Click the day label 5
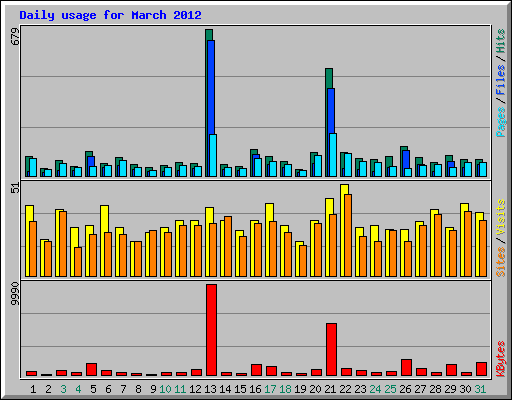The width and height of the screenshot is (512, 400). coord(93,389)
